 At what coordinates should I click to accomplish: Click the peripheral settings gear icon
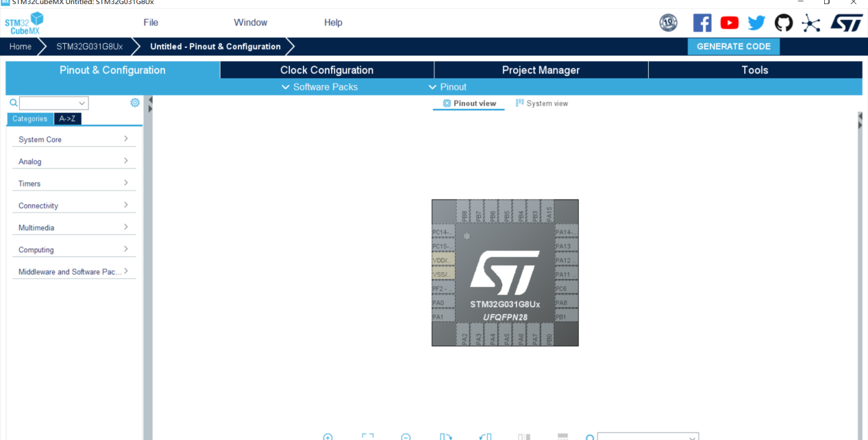click(135, 103)
